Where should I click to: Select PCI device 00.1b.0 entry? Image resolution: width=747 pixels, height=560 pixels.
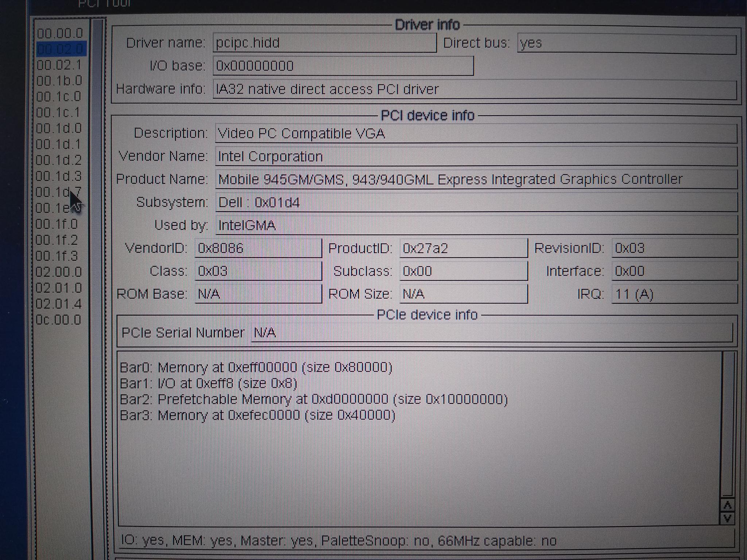point(59,81)
